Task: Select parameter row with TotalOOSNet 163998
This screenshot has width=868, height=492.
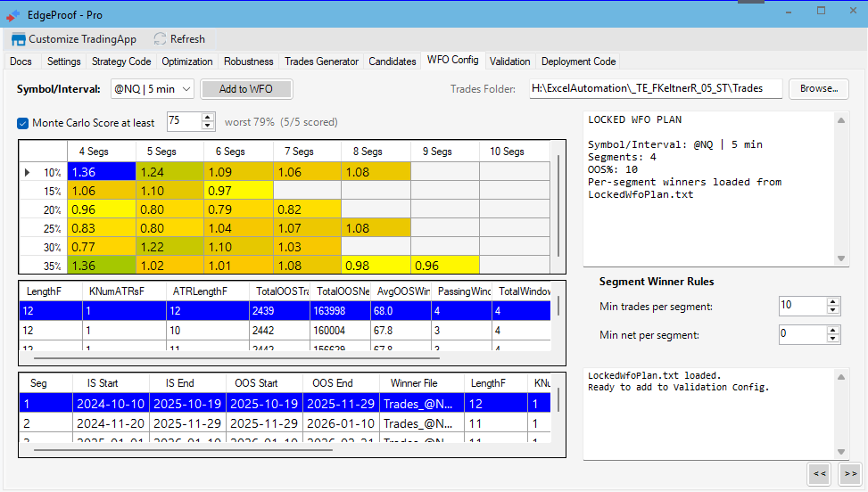Action: point(285,311)
